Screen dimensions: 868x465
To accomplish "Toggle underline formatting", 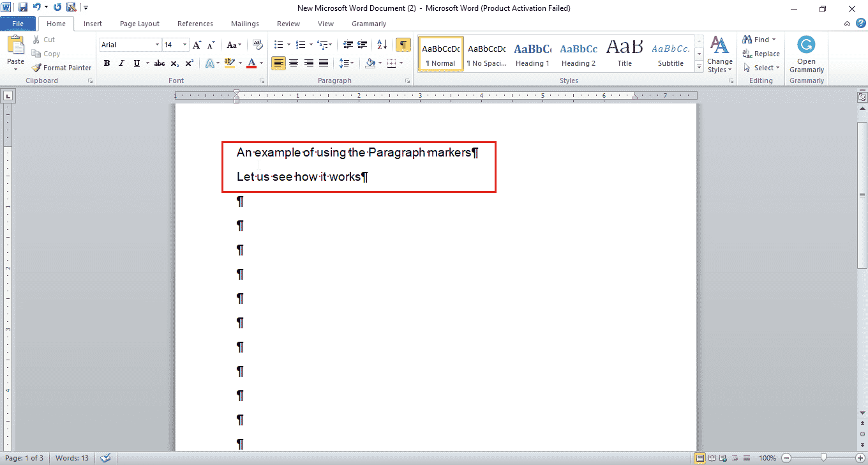I will [137, 63].
